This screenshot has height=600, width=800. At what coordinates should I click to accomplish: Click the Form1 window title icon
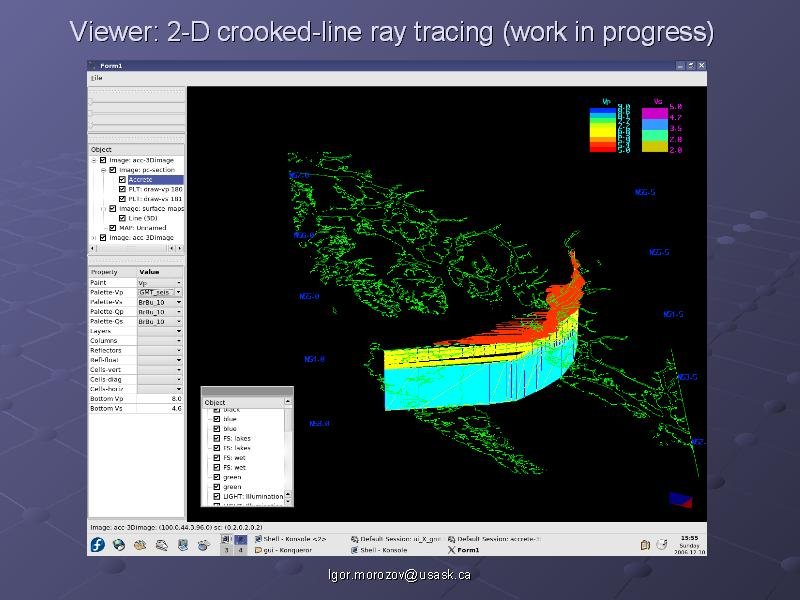click(x=93, y=66)
